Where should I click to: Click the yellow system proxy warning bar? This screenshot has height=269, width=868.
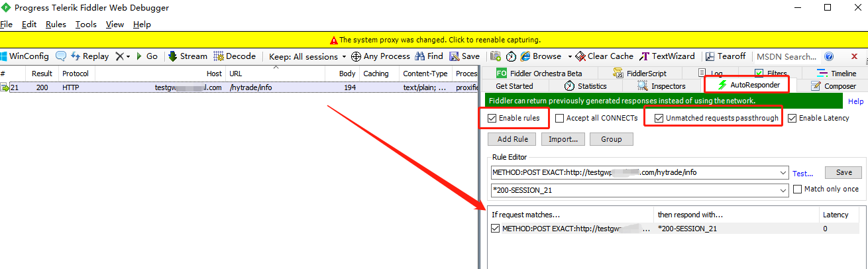434,40
